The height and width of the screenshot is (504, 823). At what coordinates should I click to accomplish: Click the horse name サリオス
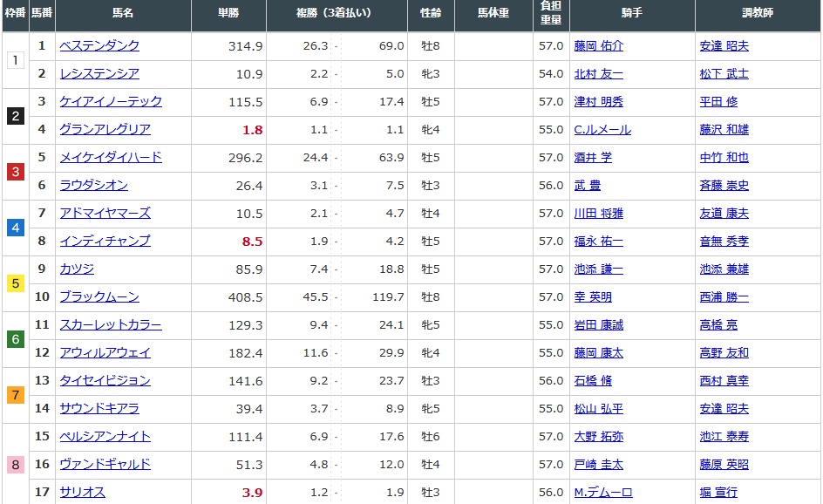tap(82, 493)
